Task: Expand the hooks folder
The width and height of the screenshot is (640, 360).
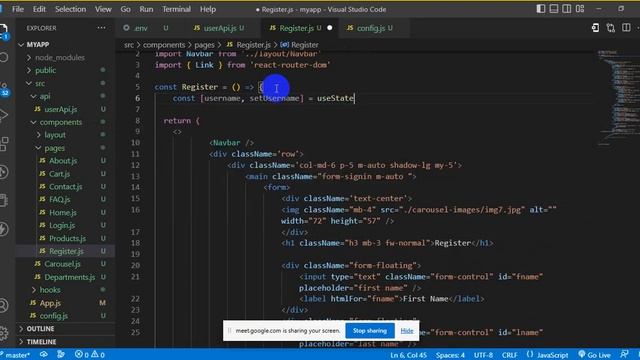Action: [50, 290]
